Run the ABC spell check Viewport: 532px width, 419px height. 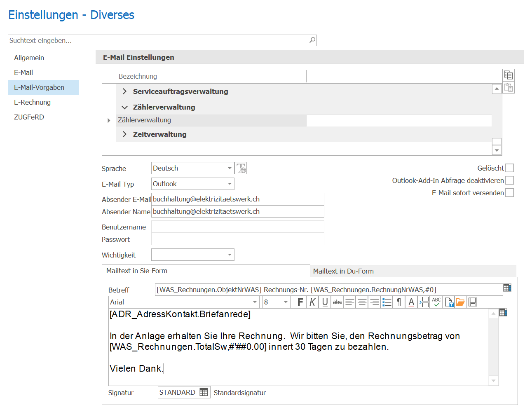(x=436, y=302)
